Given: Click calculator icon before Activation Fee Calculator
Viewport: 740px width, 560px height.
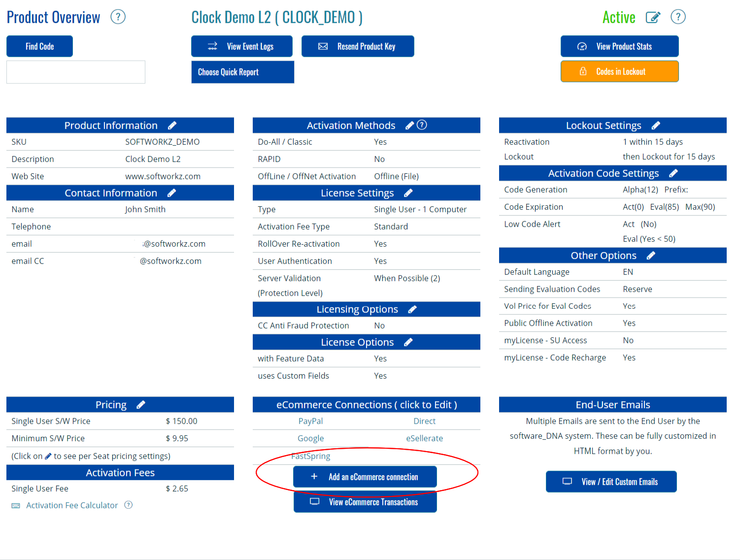Looking at the screenshot, I should [x=16, y=506].
